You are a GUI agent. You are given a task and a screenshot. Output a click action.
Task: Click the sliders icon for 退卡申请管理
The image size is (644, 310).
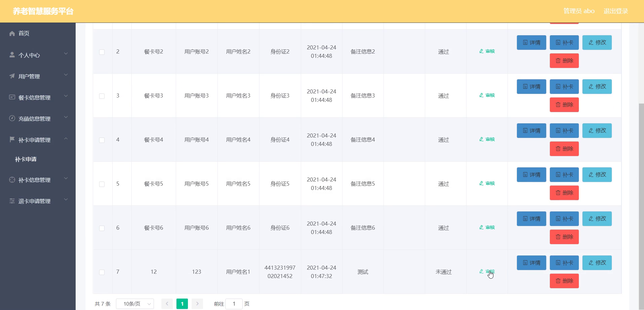pos(12,201)
